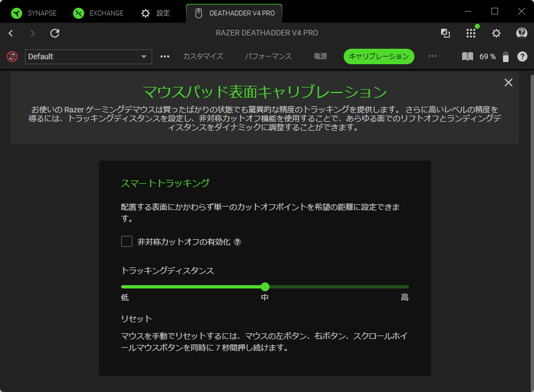The height and width of the screenshot is (392, 534).
Task: Click the トラッキングディスタンス label
Action: click(x=168, y=271)
